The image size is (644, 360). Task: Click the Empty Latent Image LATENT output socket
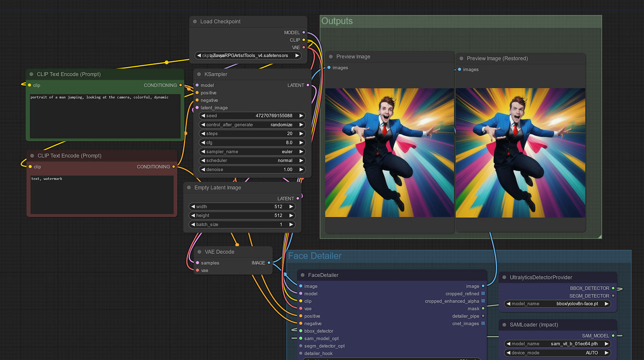coord(298,199)
